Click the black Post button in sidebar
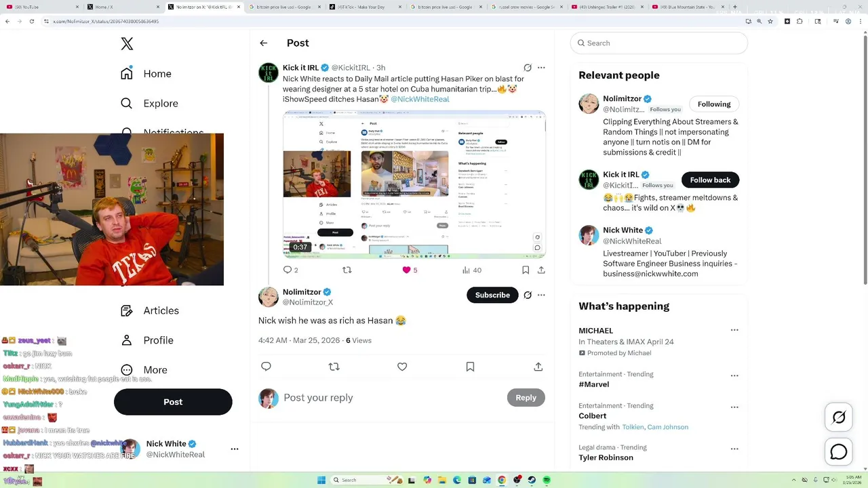Screen dimensions: 868x488 (x=173, y=402)
